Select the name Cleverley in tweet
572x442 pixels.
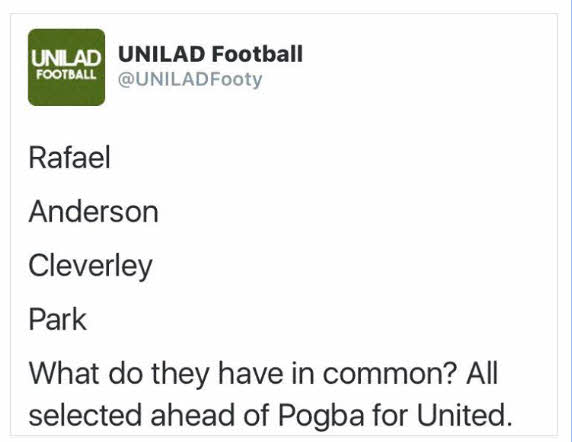point(90,267)
